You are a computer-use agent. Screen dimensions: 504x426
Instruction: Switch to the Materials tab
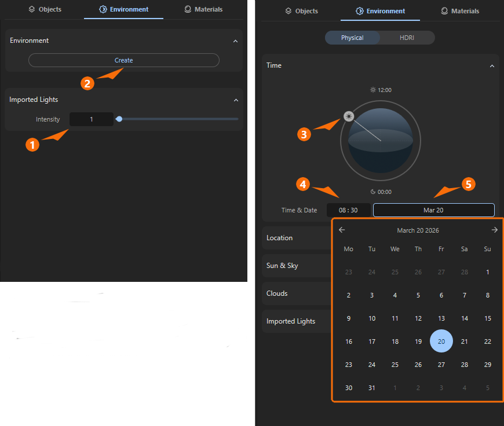(203, 10)
